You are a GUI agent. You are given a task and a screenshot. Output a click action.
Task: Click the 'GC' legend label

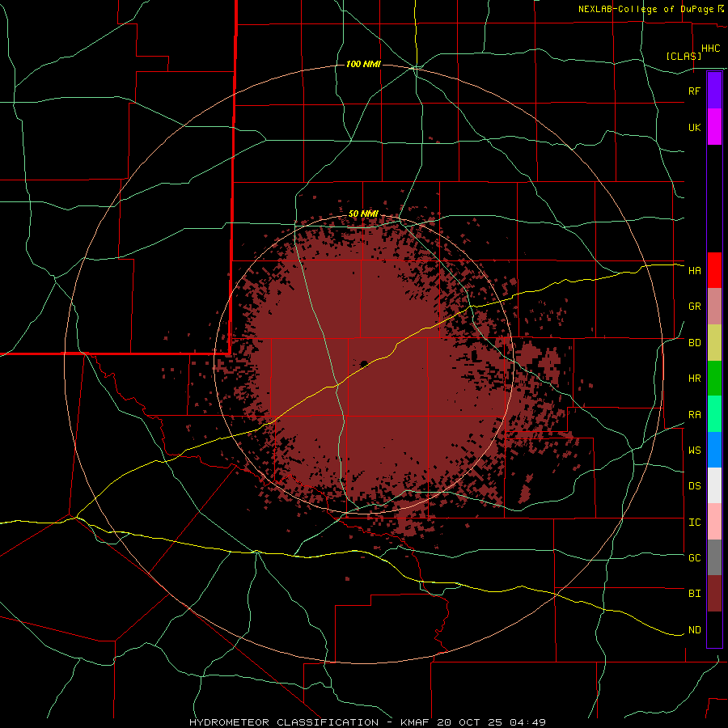click(694, 558)
